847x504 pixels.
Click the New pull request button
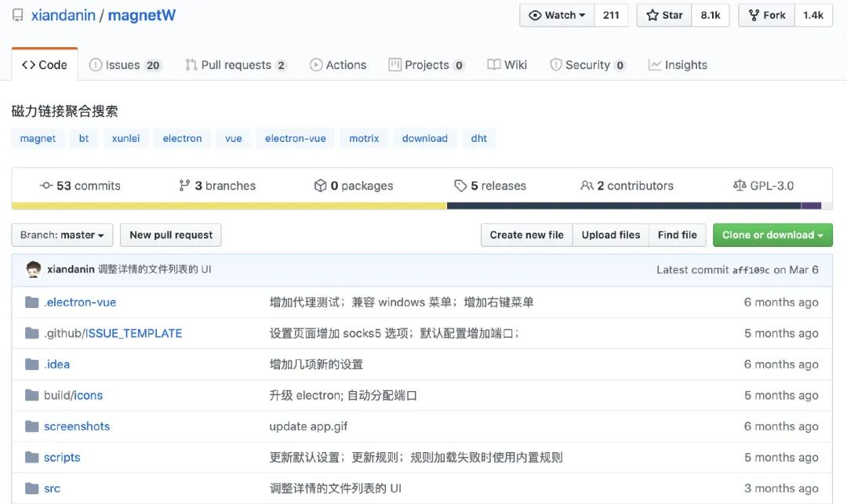(170, 234)
